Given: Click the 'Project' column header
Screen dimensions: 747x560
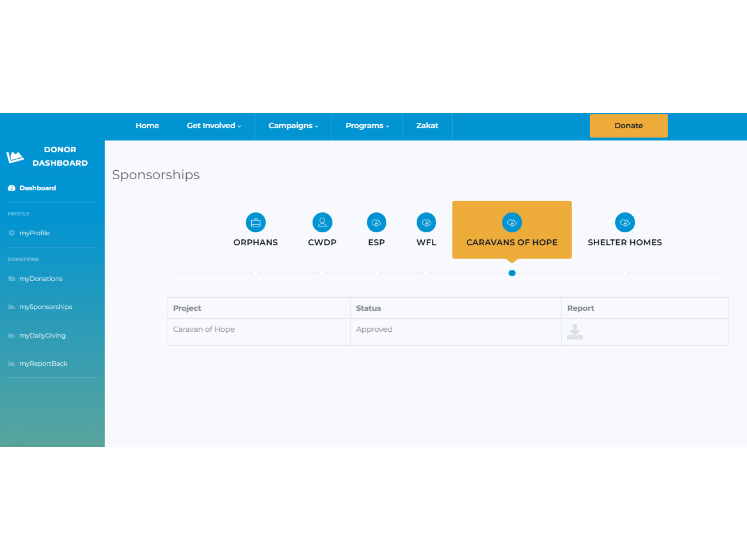Looking at the screenshot, I should point(259,308).
